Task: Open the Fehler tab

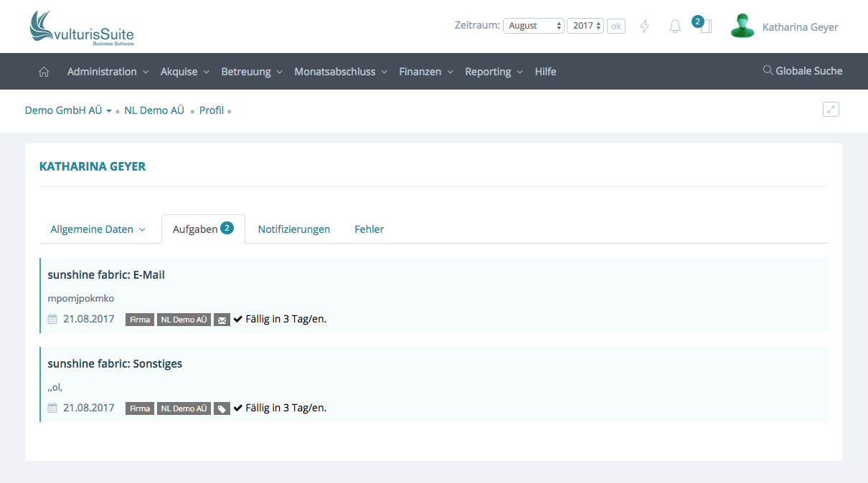Action: [x=369, y=229]
